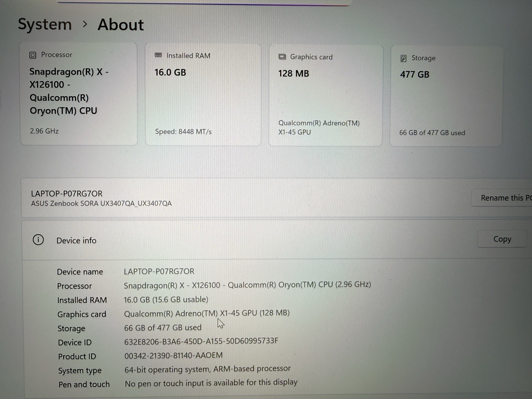This screenshot has width=532, height=399.
Task: Select the processor value with (2.96 GHz)
Action: pos(247,285)
